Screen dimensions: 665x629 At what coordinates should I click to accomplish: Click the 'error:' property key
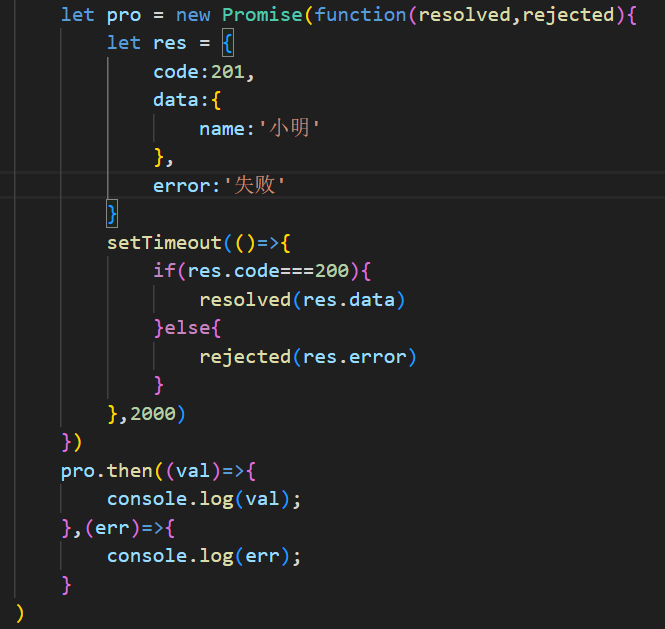click(x=187, y=186)
